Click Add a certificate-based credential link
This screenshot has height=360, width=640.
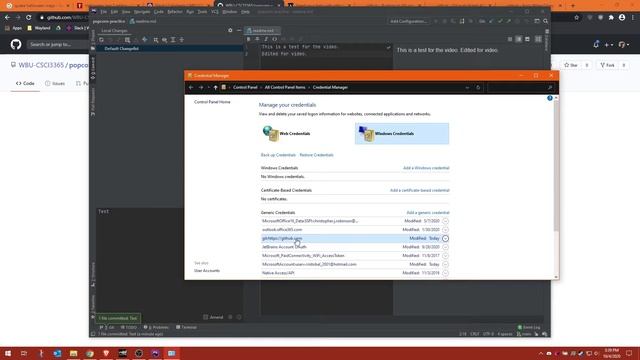click(420, 191)
